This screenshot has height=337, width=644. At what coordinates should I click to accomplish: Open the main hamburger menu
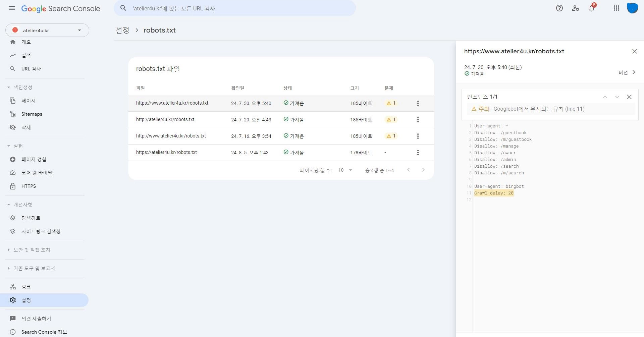click(12, 8)
